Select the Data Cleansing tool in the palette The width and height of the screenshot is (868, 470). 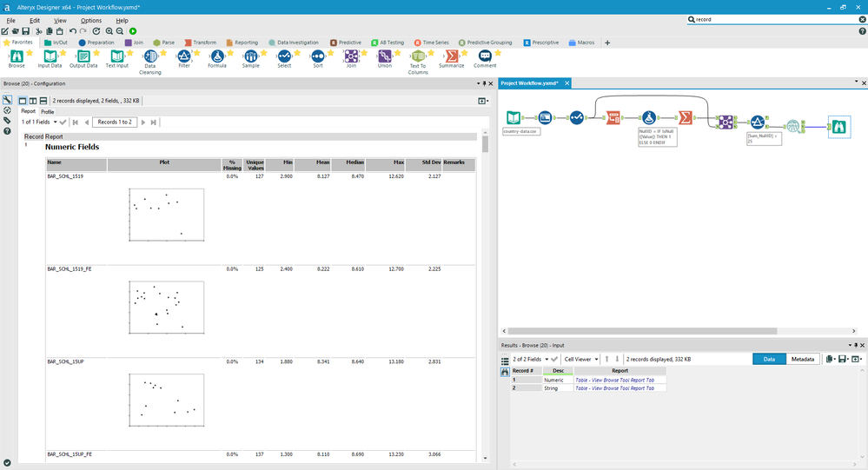click(150, 62)
